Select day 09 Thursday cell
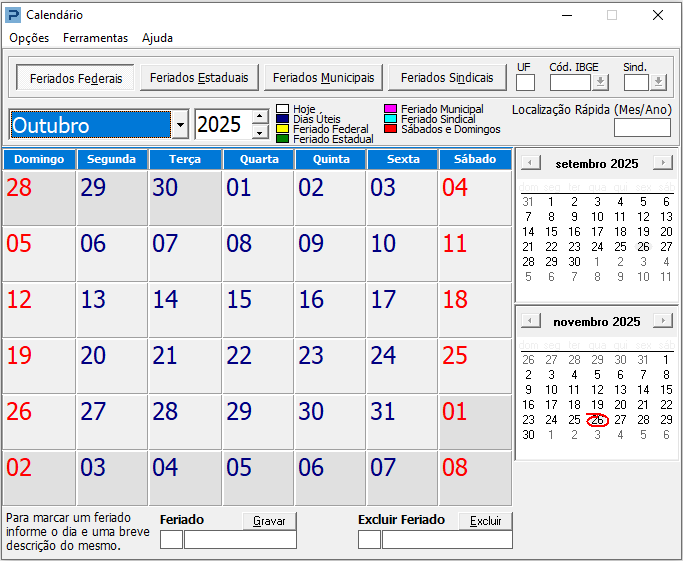This screenshot has width=683, height=561. coord(330,254)
